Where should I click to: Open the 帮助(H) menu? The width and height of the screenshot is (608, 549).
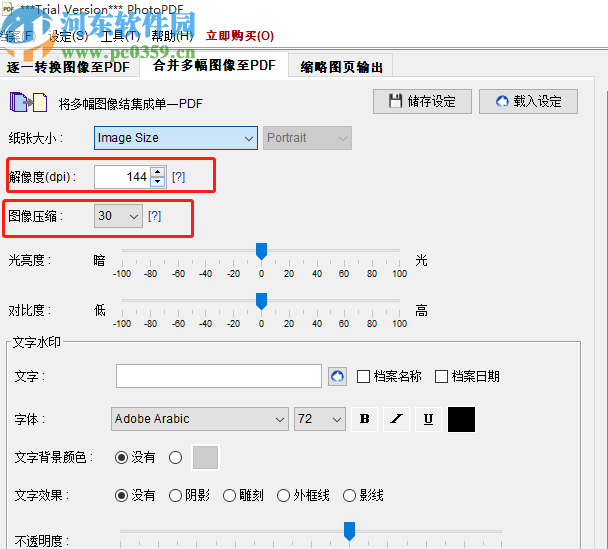172,36
